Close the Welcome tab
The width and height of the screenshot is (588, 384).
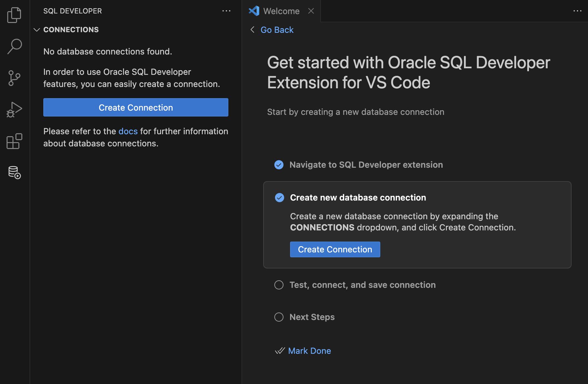311,11
